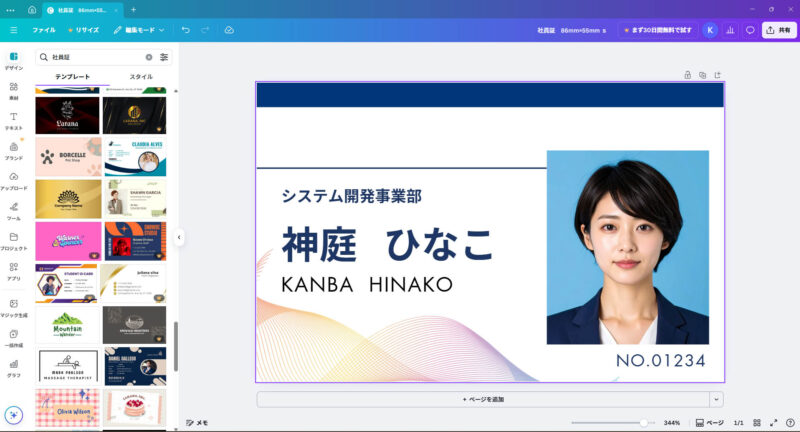The width and height of the screenshot is (800, 432).
Task: Click the 共有 share button
Action: (779, 30)
